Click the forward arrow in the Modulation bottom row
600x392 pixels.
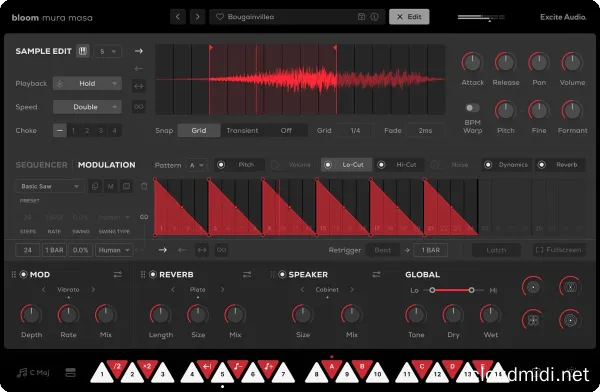[x=163, y=250]
